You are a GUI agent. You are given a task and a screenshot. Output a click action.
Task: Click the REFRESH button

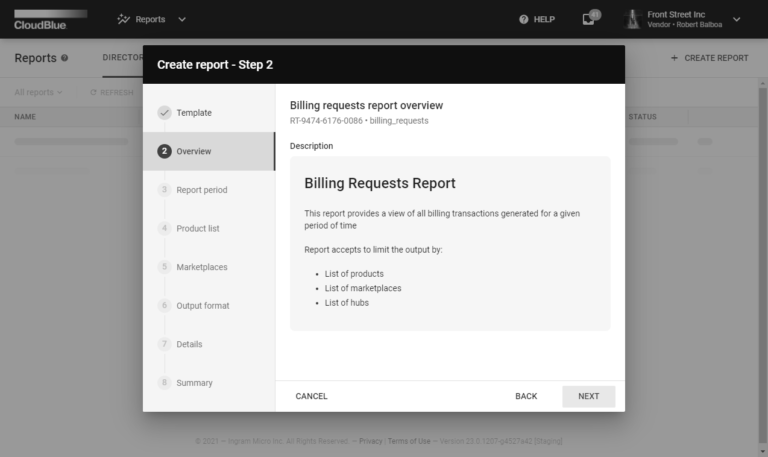pyautogui.click(x=112, y=92)
